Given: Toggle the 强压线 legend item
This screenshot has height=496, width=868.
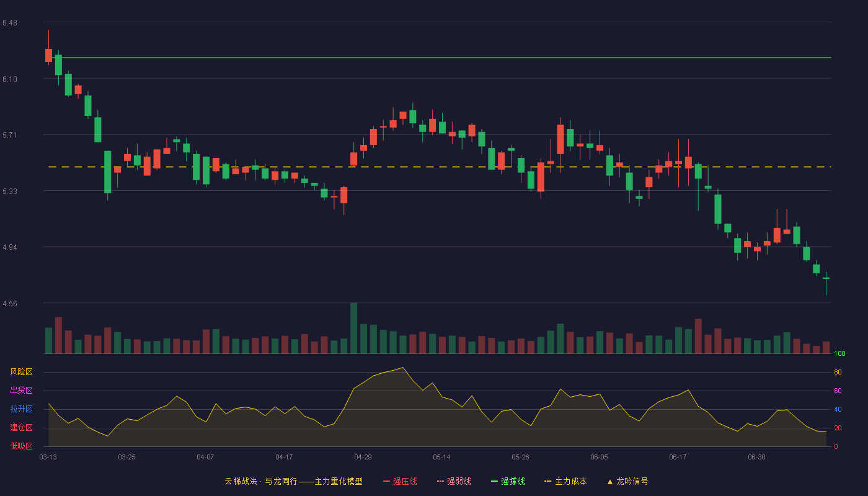Looking at the screenshot, I should click(x=400, y=481).
